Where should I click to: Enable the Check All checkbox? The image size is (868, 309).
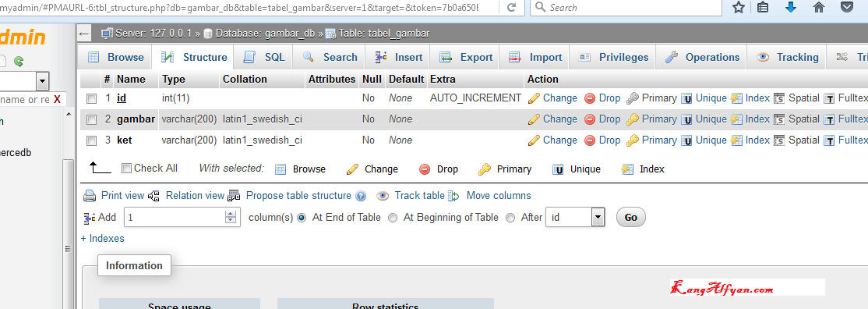[x=126, y=168]
